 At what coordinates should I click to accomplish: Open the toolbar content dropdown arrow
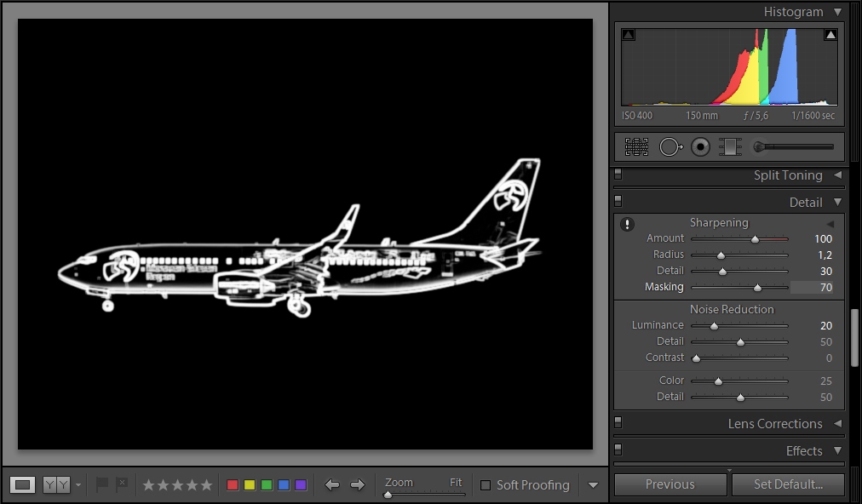(x=594, y=485)
